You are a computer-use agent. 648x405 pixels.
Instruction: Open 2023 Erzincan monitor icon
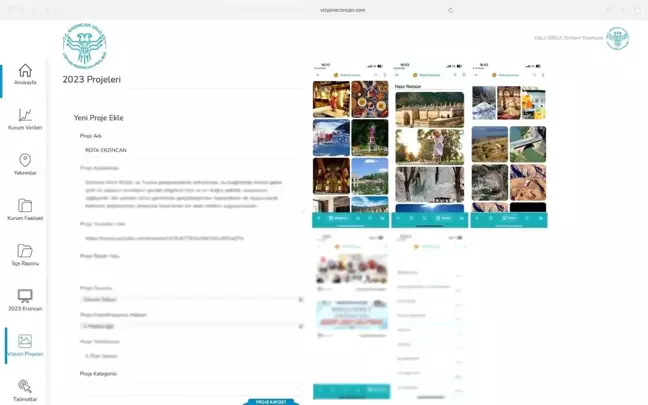click(25, 296)
